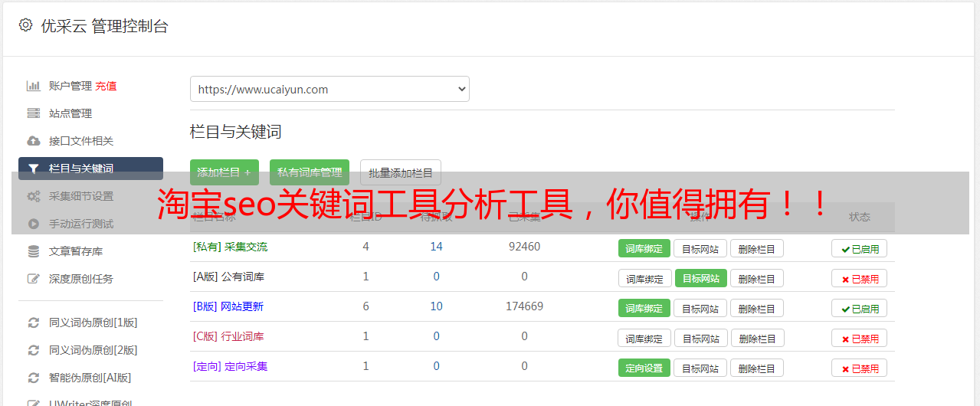Click the 优采云 管理控制台 title text

104,26
